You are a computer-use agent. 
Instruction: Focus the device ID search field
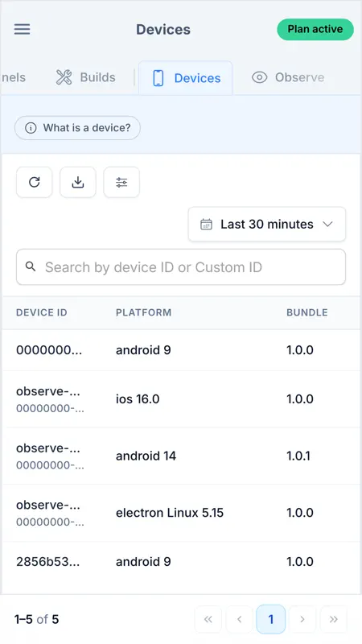[181, 267]
